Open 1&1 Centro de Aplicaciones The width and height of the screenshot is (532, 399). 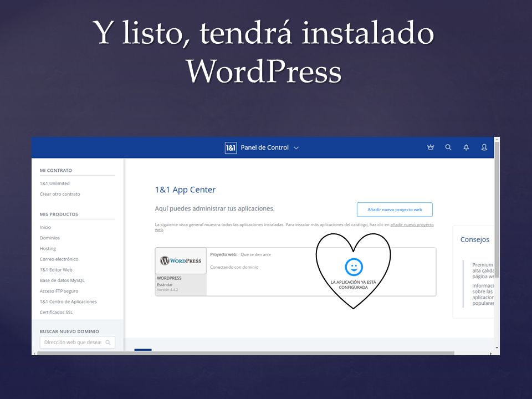68,301
